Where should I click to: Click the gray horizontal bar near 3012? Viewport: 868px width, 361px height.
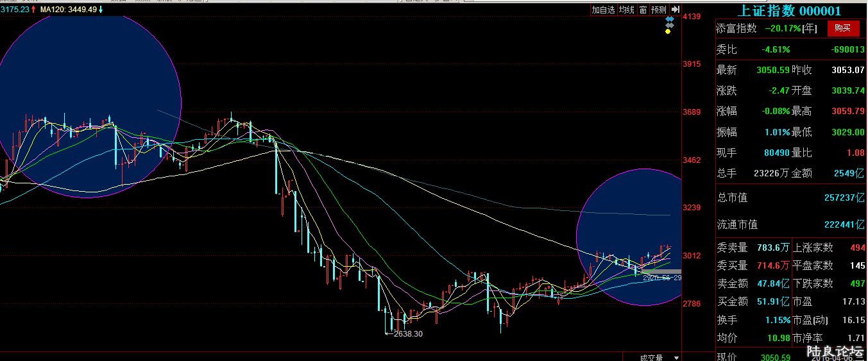(661, 272)
